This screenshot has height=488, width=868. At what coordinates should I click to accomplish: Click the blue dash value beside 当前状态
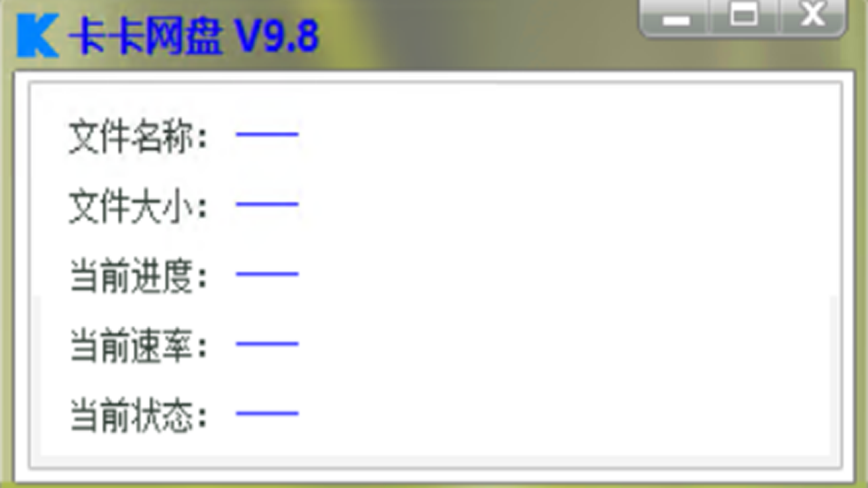pos(267,413)
